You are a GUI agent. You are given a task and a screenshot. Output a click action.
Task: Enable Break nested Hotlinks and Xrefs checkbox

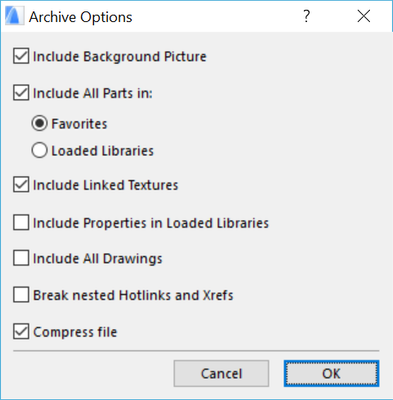(21, 295)
